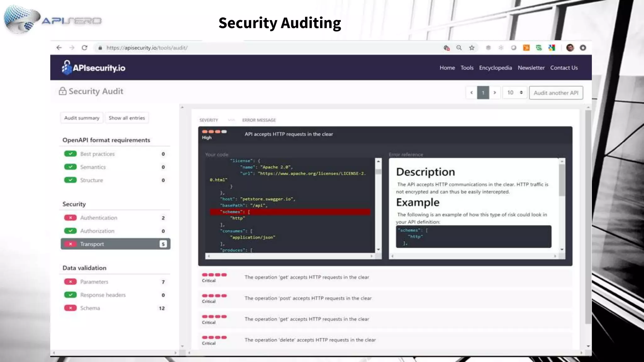The height and width of the screenshot is (362, 644).
Task: Click red X badge beside Authentication
Action: click(70, 217)
